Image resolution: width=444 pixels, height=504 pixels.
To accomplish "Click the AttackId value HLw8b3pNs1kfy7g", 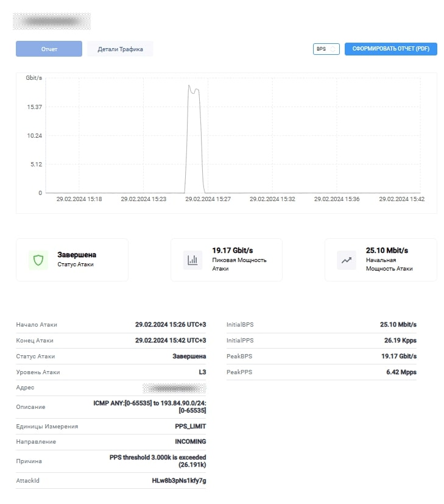I will 179,480.
